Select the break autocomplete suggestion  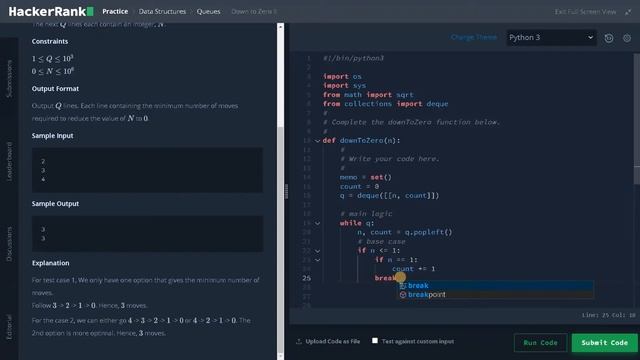click(495, 285)
